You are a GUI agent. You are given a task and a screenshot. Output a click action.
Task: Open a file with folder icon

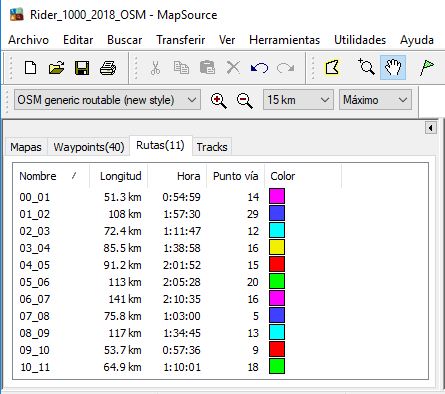point(56,68)
